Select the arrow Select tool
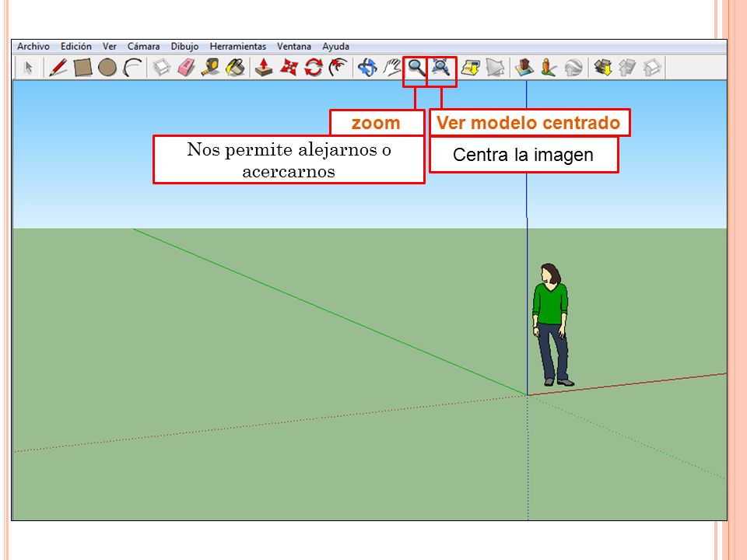 (x=29, y=68)
